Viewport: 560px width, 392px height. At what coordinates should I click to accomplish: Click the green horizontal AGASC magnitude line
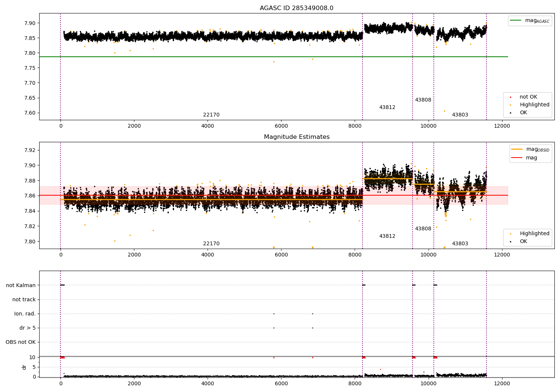coord(274,57)
